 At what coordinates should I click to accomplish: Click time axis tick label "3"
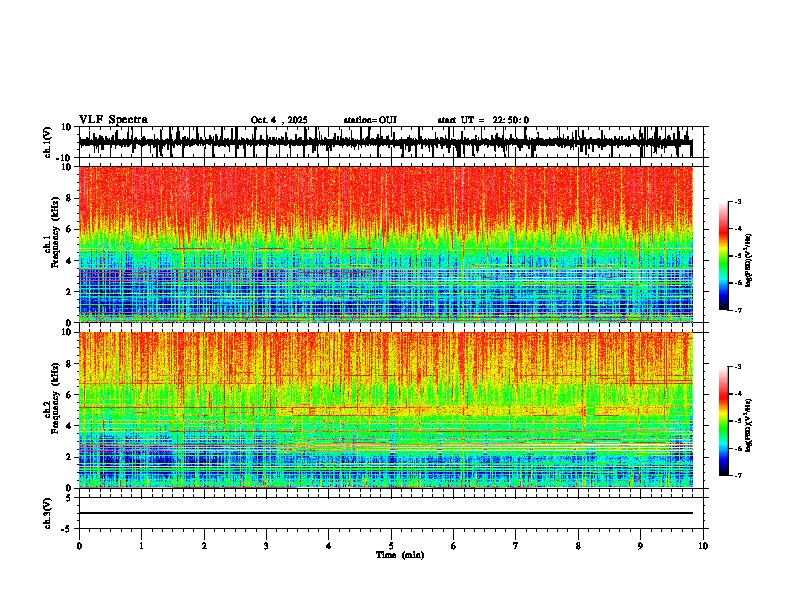[x=266, y=546]
